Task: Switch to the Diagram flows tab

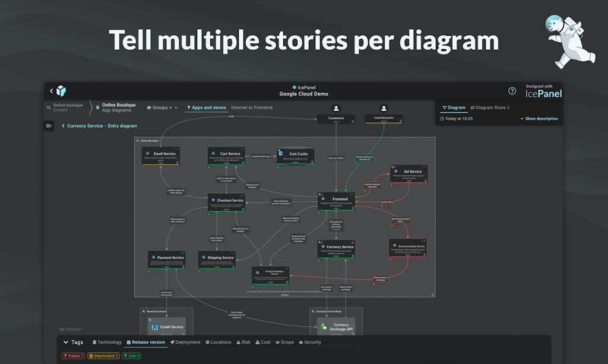Action: (490, 108)
